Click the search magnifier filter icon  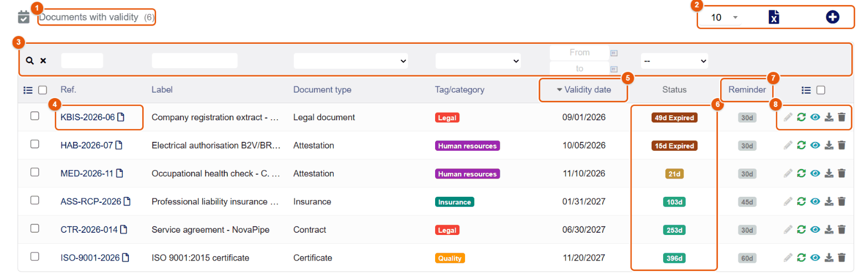[30, 60]
